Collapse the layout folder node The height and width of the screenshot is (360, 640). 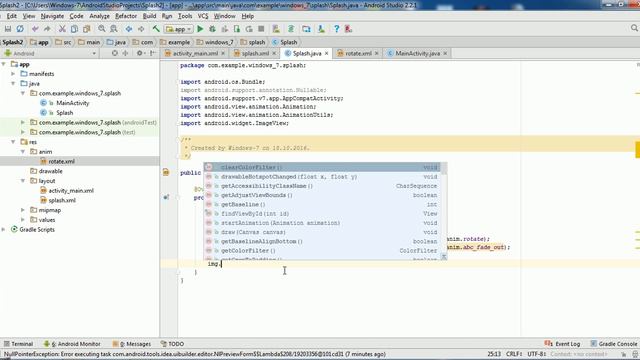pyautogui.click(x=23, y=181)
